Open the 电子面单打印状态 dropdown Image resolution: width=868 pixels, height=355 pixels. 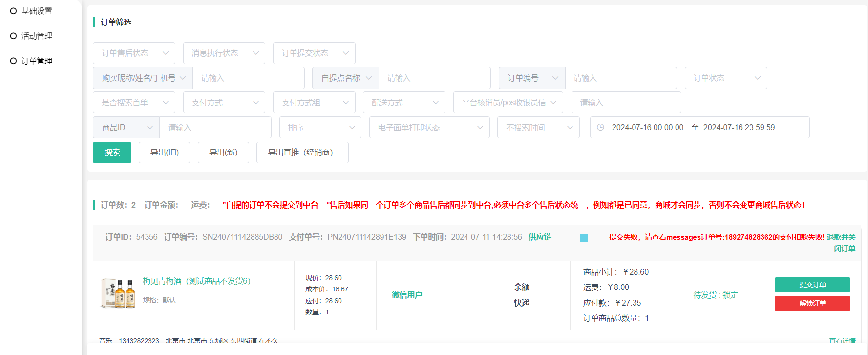(429, 127)
